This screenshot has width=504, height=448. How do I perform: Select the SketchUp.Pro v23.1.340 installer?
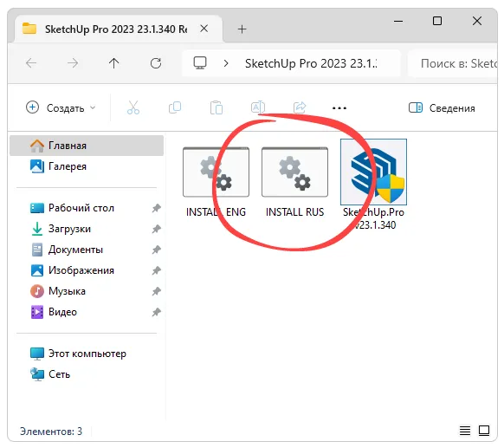373,185
